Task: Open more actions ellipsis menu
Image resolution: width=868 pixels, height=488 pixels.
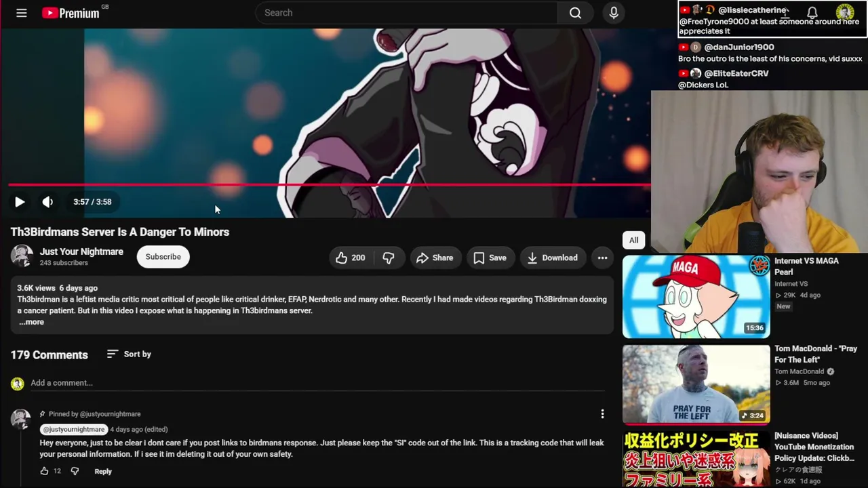Action: [x=602, y=258]
